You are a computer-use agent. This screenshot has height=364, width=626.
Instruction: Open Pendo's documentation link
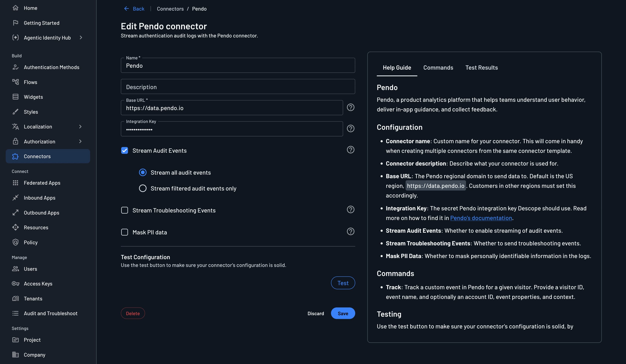481,218
